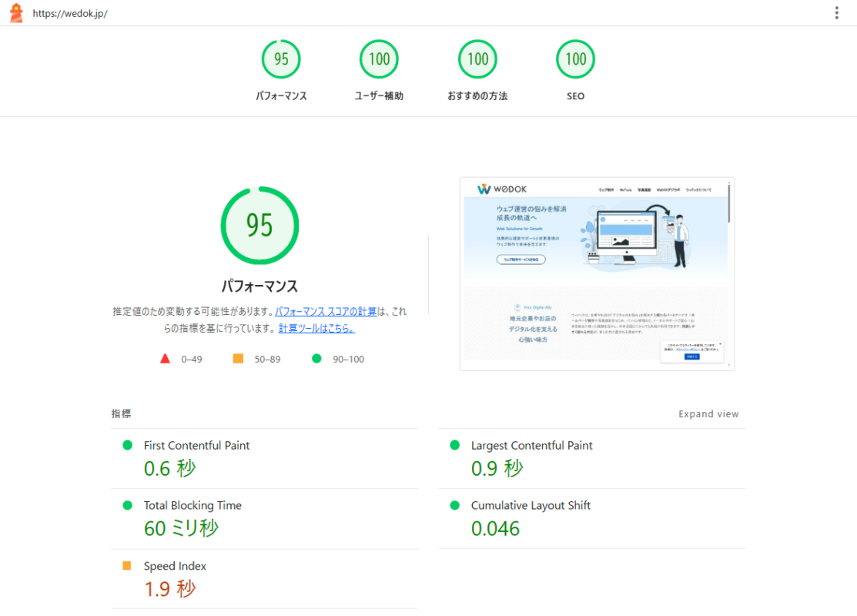Expand the First Contentful Paint metric

point(196,446)
